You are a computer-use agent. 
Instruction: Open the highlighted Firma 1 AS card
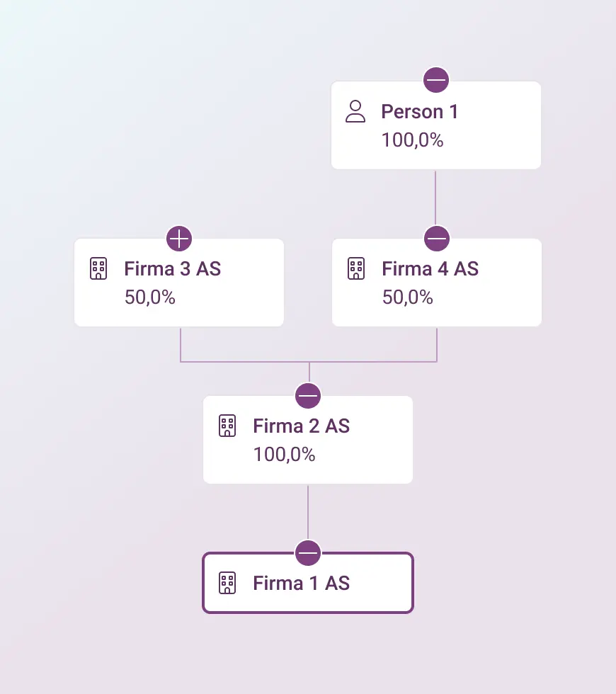308,583
